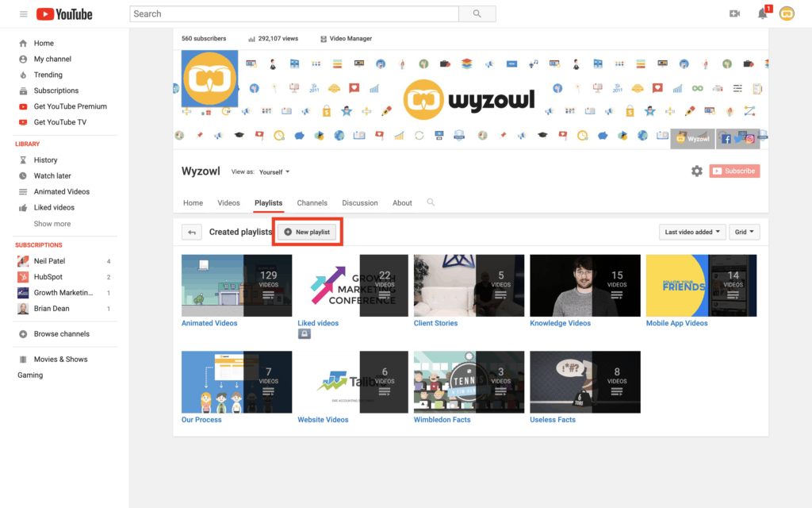Open the Animated Videos playlist thumbnail

236,286
